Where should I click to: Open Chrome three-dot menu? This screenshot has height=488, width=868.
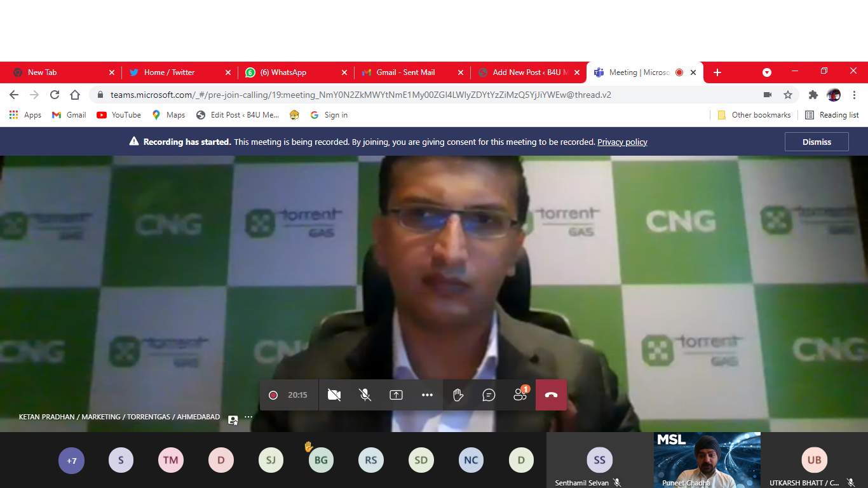[854, 95]
